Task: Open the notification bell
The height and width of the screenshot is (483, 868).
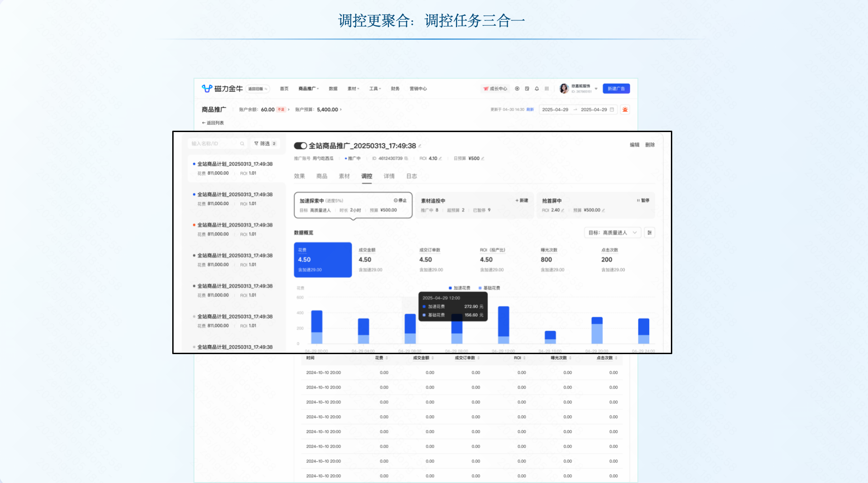Action: 537,89
